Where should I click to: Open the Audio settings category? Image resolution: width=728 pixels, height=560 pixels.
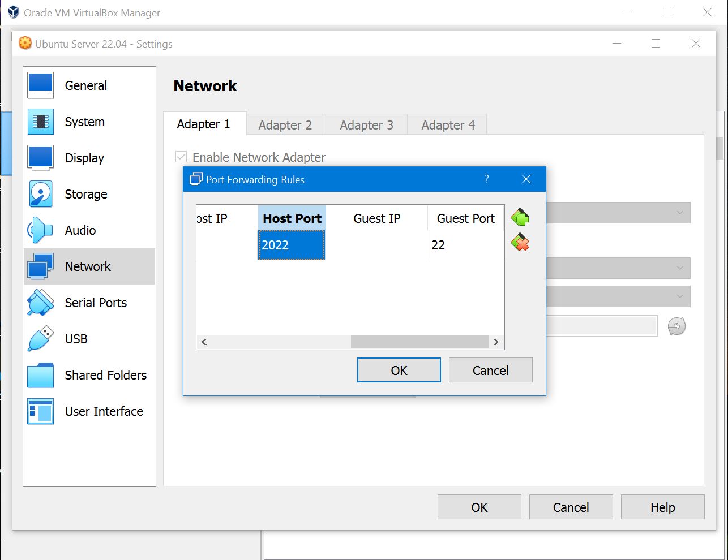(x=89, y=230)
